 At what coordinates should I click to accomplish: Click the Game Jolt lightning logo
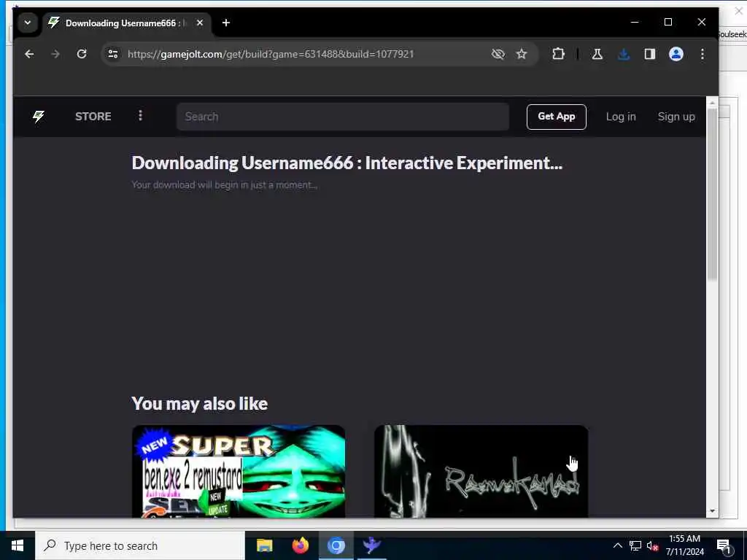pos(39,117)
